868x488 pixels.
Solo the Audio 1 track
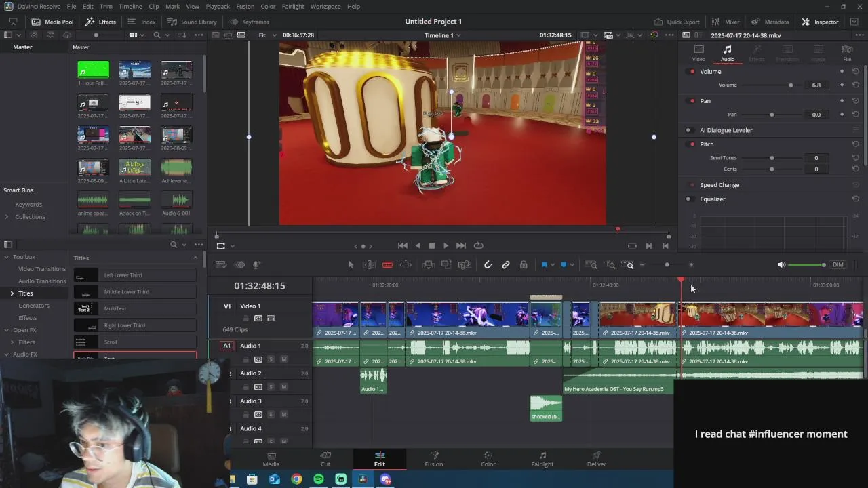click(271, 359)
